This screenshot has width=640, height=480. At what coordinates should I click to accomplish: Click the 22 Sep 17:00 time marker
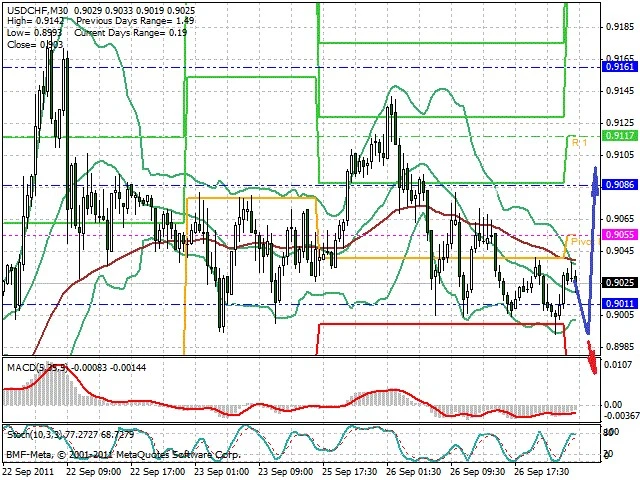158,472
